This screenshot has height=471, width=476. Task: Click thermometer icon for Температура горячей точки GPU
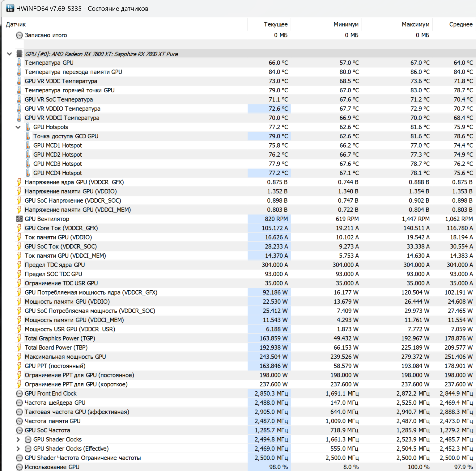point(19,90)
